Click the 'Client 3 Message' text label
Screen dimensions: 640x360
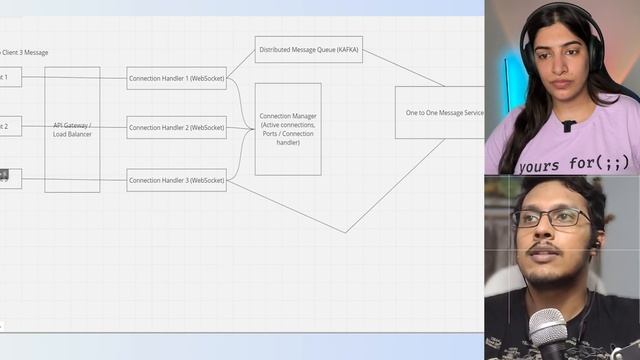[x=24, y=52]
